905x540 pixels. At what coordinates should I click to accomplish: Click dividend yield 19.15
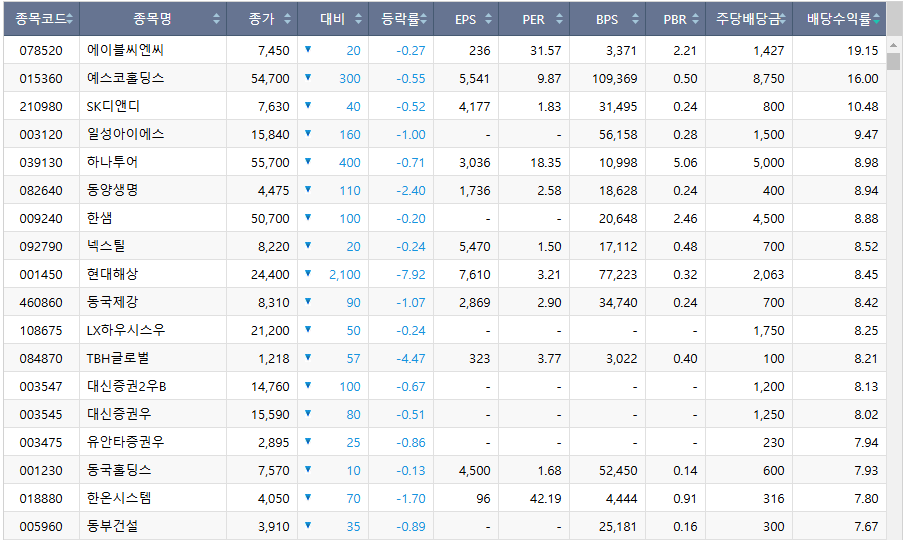coord(863,51)
